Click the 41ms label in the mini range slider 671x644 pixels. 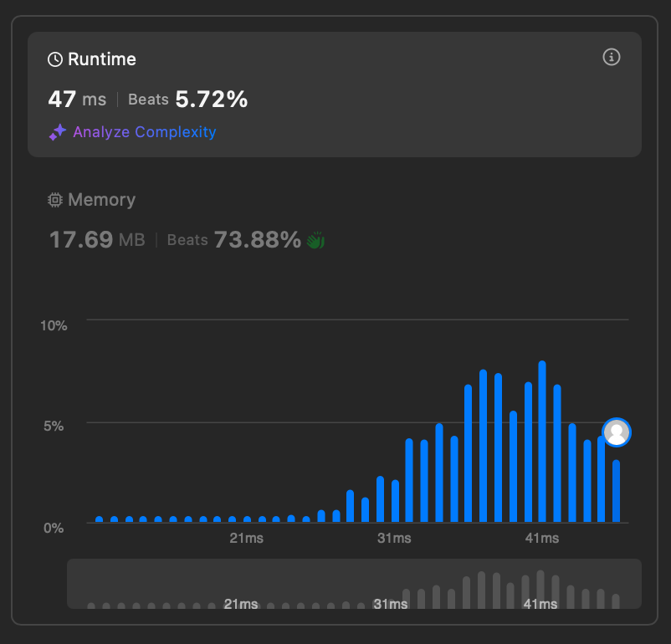point(540,604)
